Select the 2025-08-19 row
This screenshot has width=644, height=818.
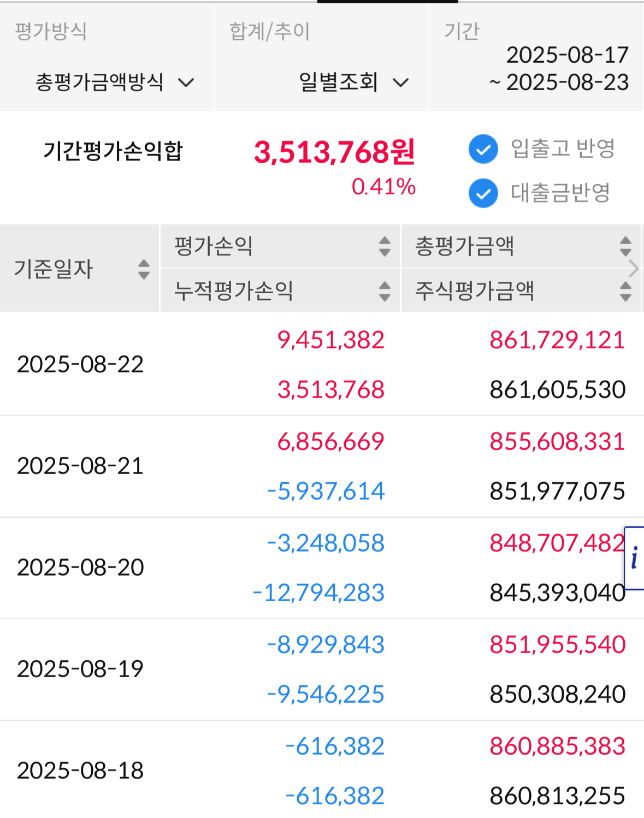(322, 669)
